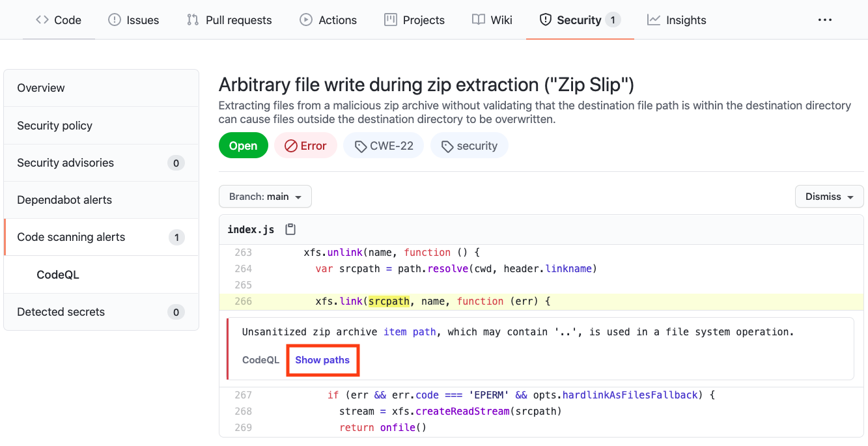Click the Insights graph icon
This screenshot has height=446, width=868.
(x=654, y=20)
